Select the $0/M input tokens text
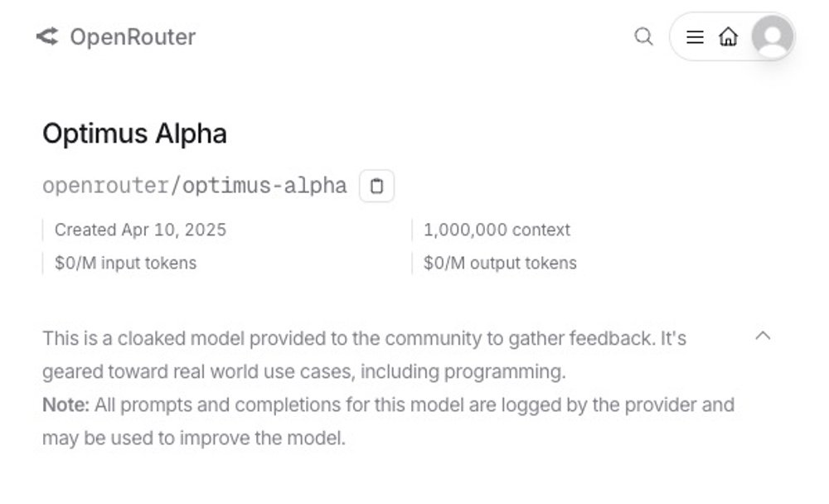Viewport: 829px width, 504px height. coord(125,263)
